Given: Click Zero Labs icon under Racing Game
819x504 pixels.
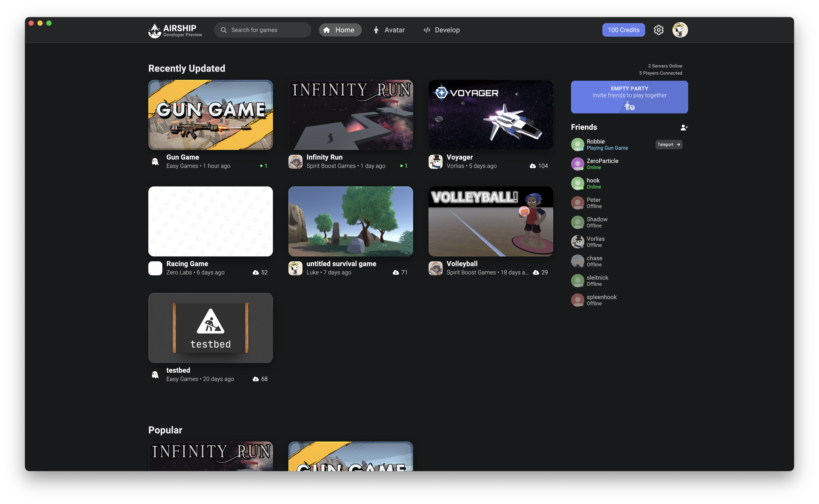Looking at the screenshot, I should click(155, 268).
